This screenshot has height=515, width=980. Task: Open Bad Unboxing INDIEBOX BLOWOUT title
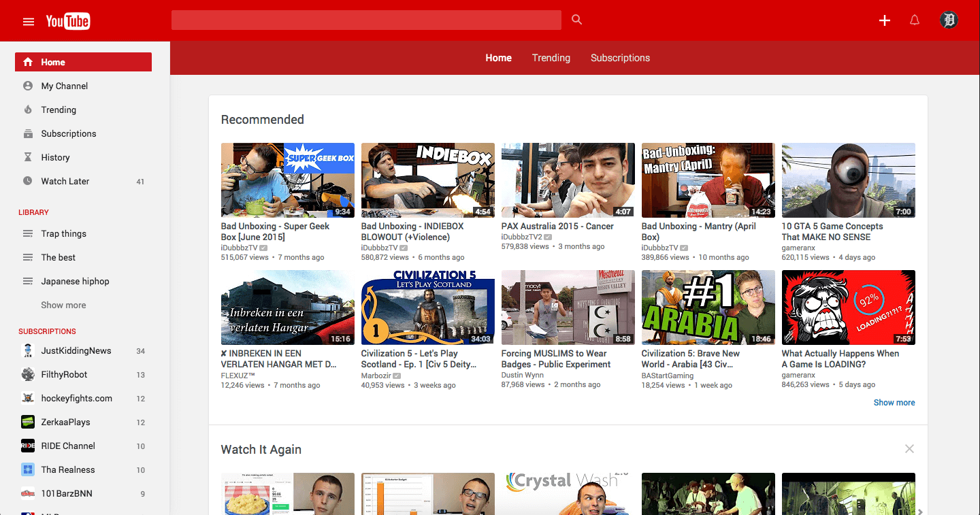tap(412, 231)
